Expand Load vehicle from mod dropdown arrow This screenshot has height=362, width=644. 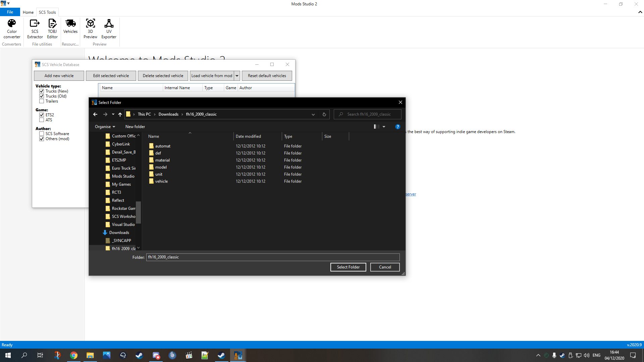pyautogui.click(x=237, y=76)
